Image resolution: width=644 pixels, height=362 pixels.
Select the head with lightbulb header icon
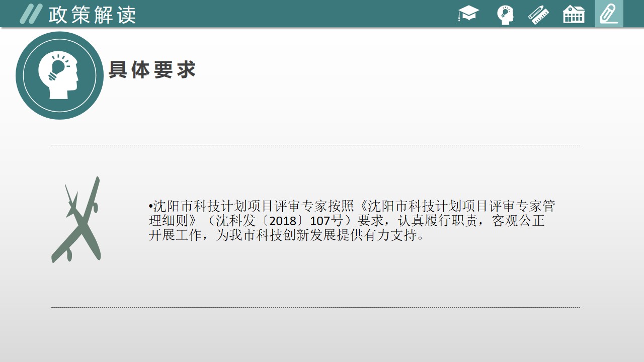tap(505, 14)
